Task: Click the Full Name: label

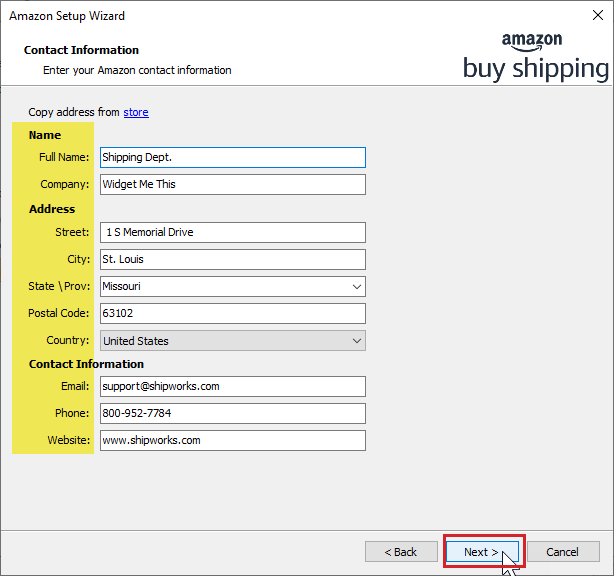Action: [64, 157]
